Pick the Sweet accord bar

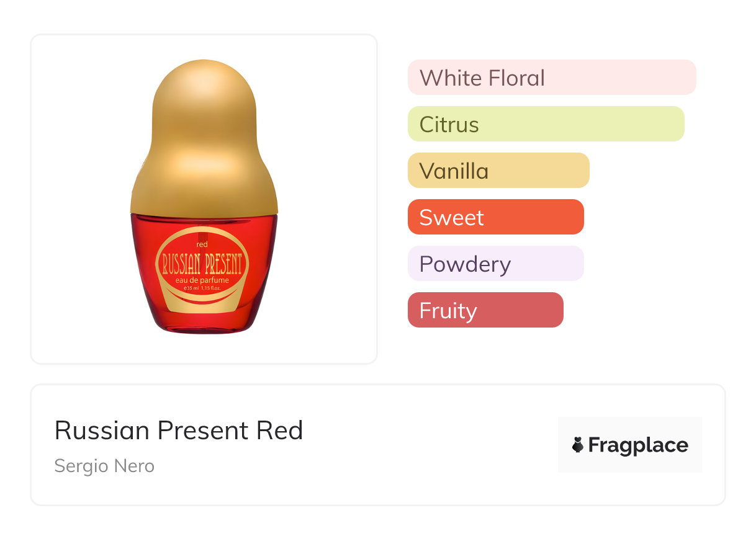495,217
